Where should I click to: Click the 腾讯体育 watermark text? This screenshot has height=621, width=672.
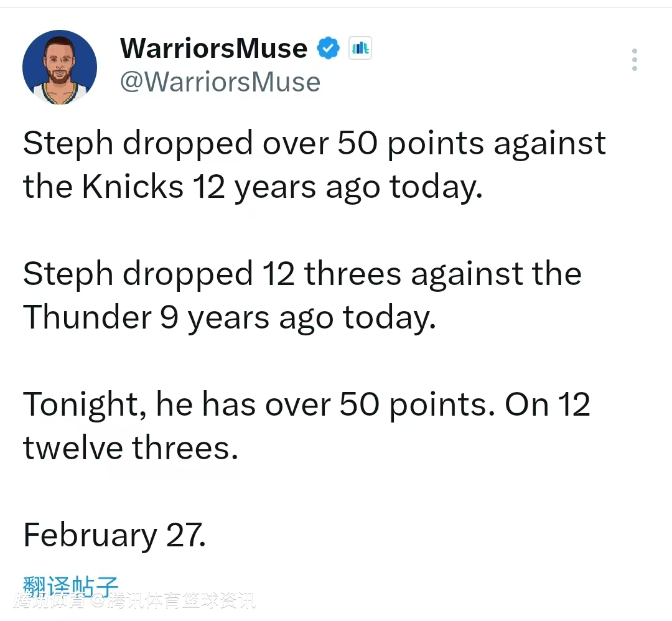(x=51, y=601)
